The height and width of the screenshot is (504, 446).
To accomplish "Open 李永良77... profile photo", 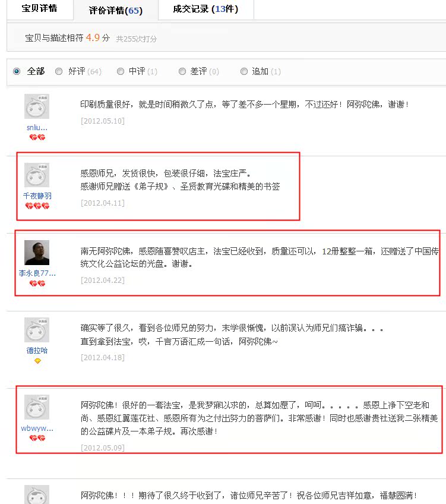I will pyautogui.click(x=37, y=253).
